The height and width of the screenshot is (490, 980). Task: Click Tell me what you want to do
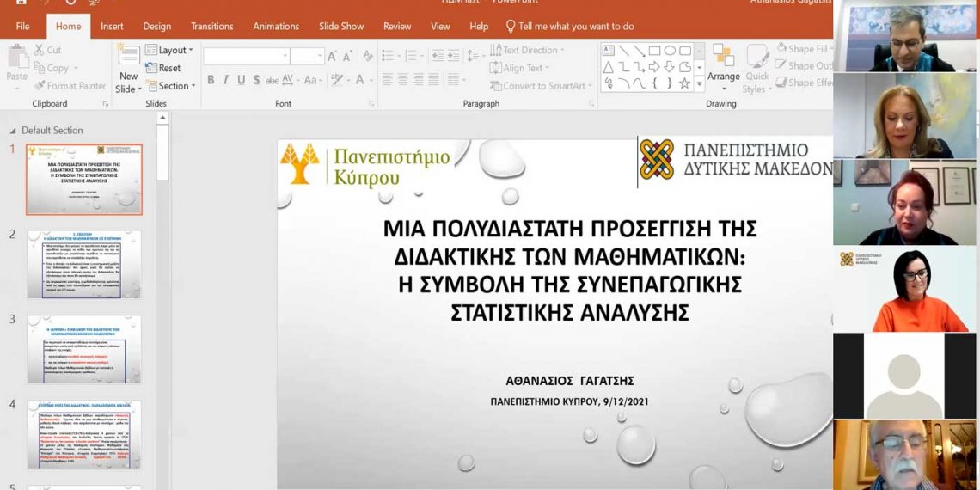(570, 27)
